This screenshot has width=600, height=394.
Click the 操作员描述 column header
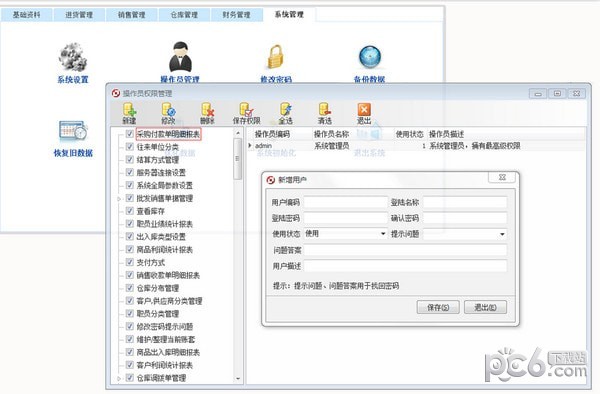pos(446,134)
